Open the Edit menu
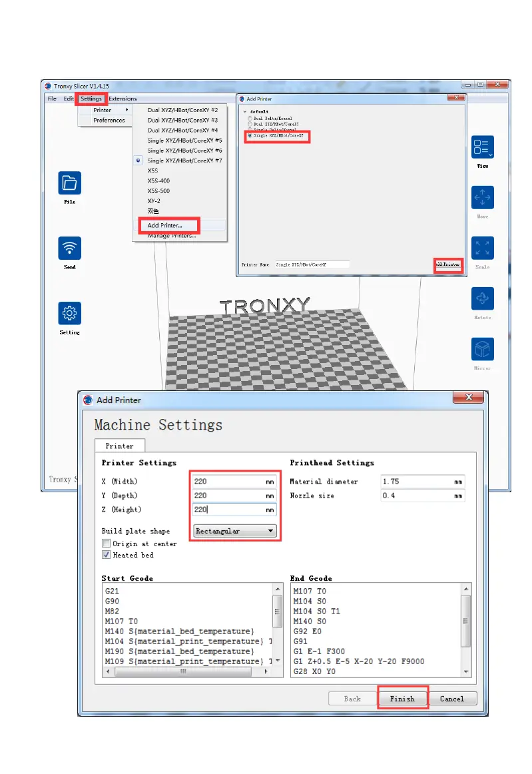The width and height of the screenshot is (532, 774). [x=68, y=99]
